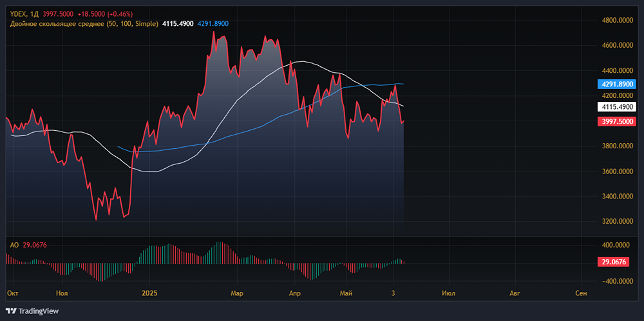Click the white 4115.4900 value in the legend
Image resolution: width=644 pixels, height=321 pixels.
178,24
